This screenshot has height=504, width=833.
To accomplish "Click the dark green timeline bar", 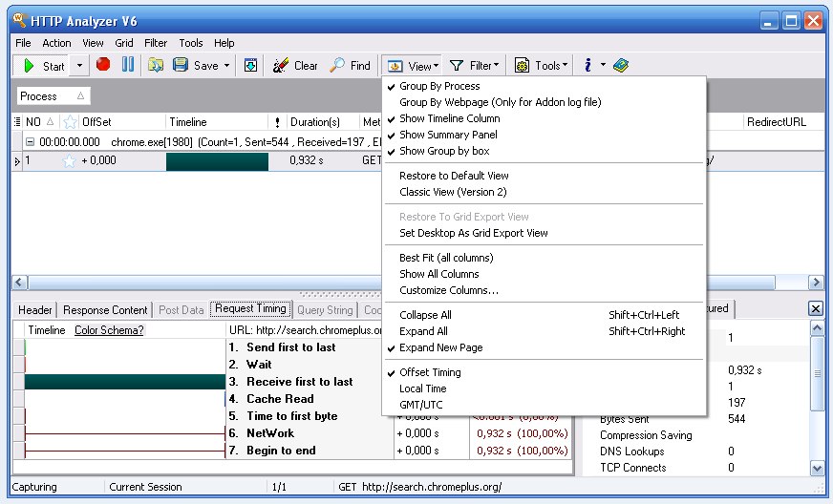I will (217, 161).
